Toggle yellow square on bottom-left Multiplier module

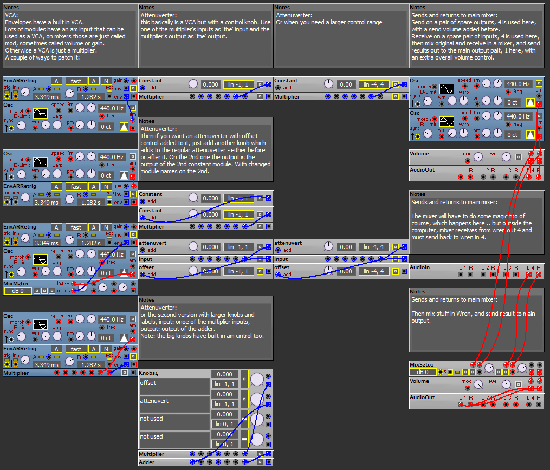pyautogui.click(x=124, y=372)
